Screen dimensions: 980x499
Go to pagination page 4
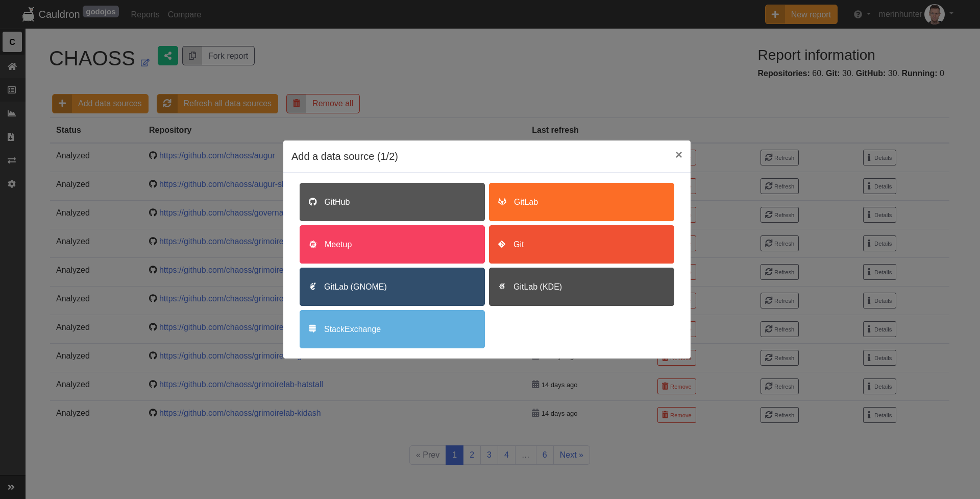click(x=506, y=455)
